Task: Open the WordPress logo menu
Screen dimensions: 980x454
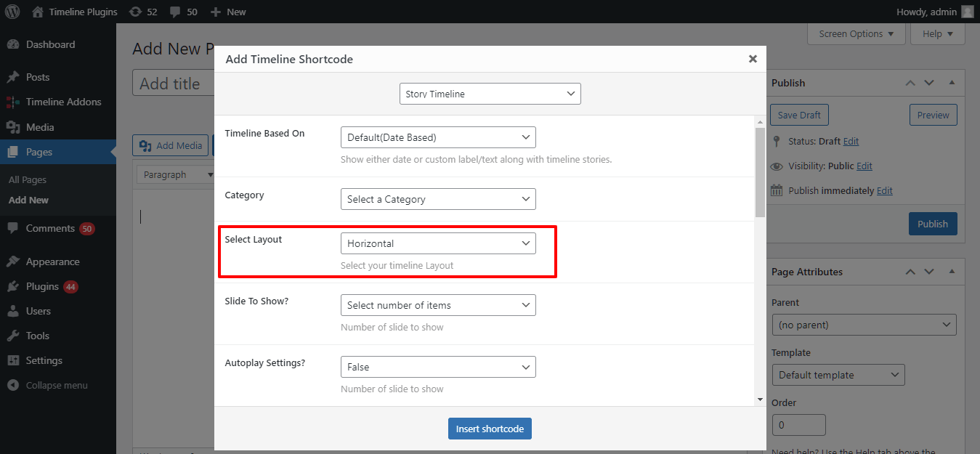Action: (x=11, y=12)
